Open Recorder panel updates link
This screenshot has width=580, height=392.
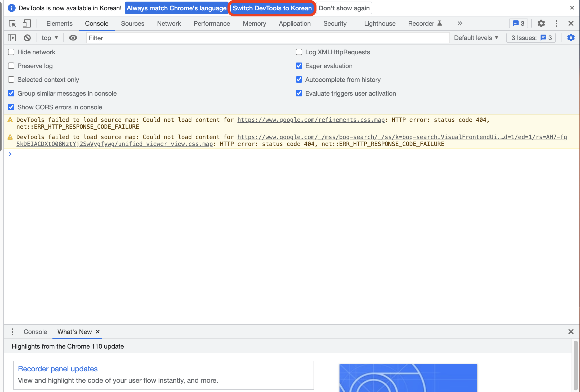point(58,369)
